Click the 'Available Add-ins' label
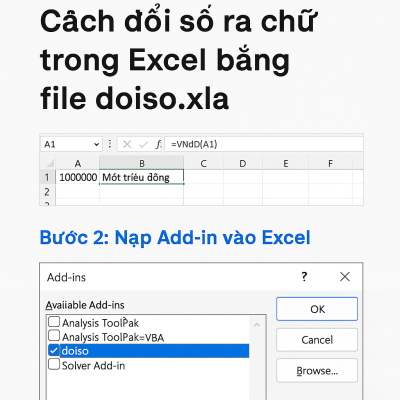 85,305
